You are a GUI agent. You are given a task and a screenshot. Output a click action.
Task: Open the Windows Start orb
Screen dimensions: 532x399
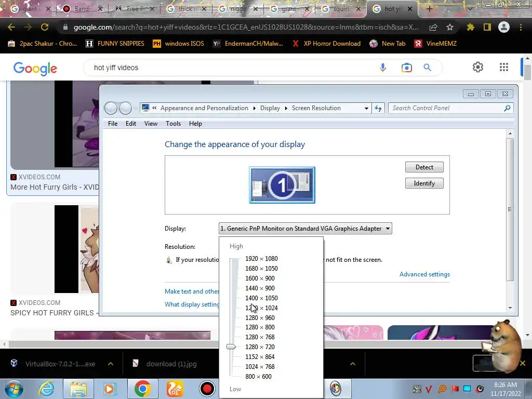pyautogui.click(x=14, y=389)
